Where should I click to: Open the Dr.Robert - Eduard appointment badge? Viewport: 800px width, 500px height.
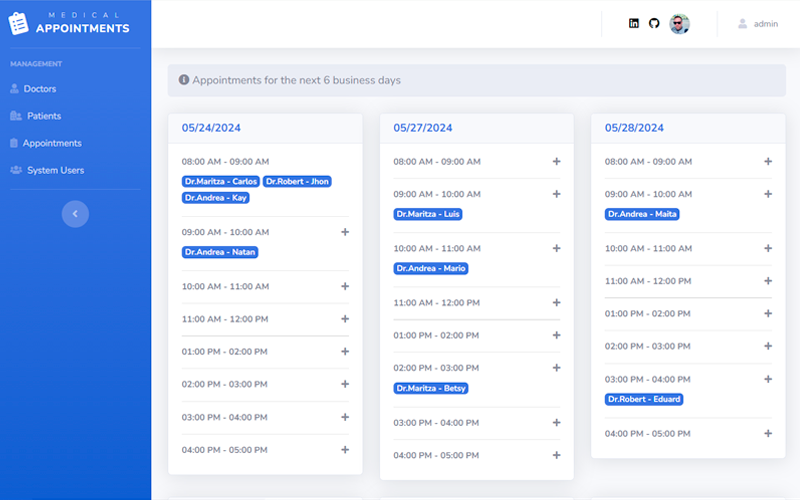coord(644,399)
